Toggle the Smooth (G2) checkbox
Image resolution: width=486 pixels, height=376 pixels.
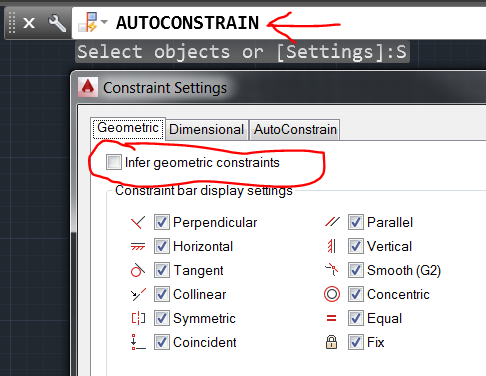click(x=356, y=270)
